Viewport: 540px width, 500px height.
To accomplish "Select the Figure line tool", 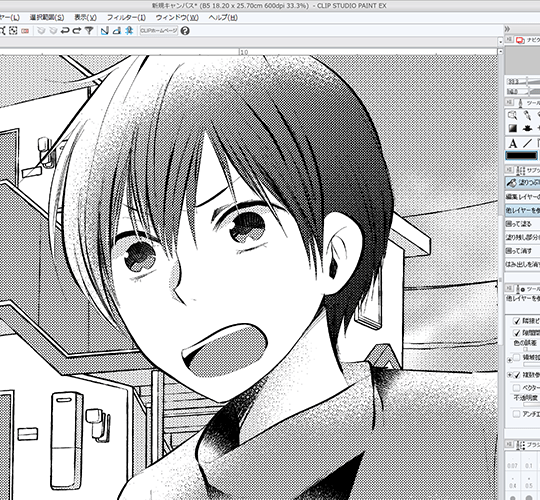I will point(527,144).
